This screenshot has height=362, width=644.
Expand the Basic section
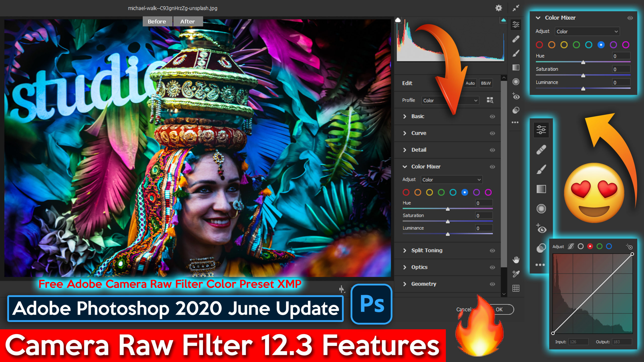click(405, 116)
